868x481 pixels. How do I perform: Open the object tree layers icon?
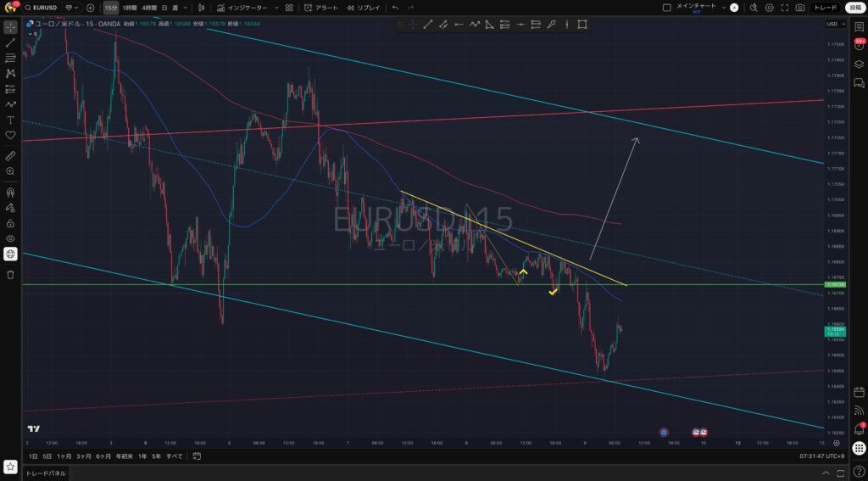(860, 64)
